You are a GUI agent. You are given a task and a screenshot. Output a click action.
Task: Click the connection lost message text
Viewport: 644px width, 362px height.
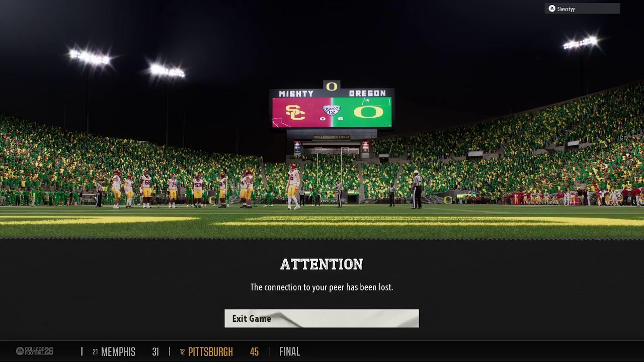tap(321, 287)
